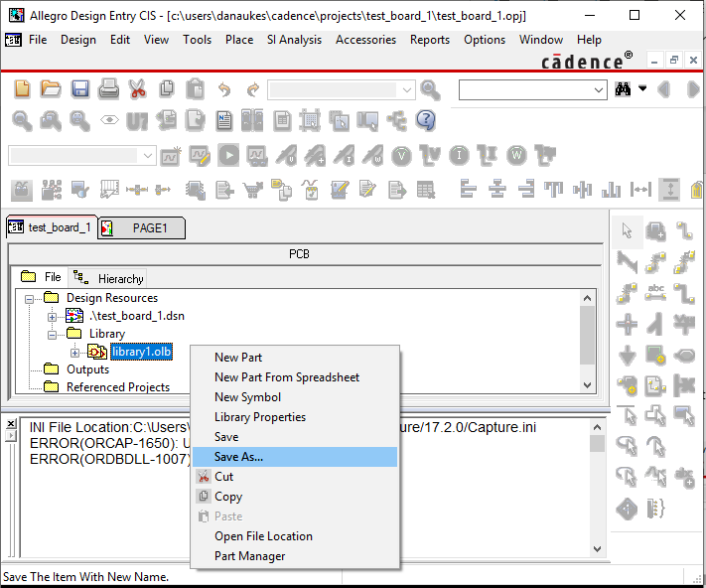Choose the Place Ground tool
Screen dimensions: 706x588
627,355
